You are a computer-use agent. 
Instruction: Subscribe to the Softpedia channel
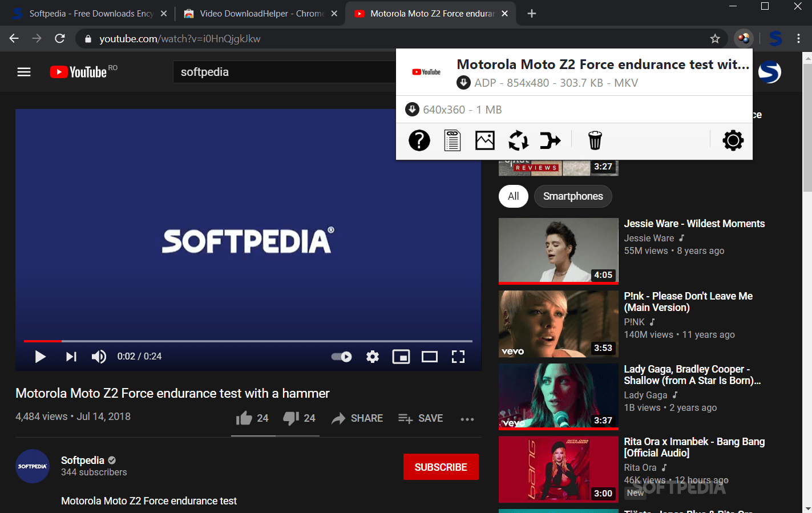tap(441, 467)
